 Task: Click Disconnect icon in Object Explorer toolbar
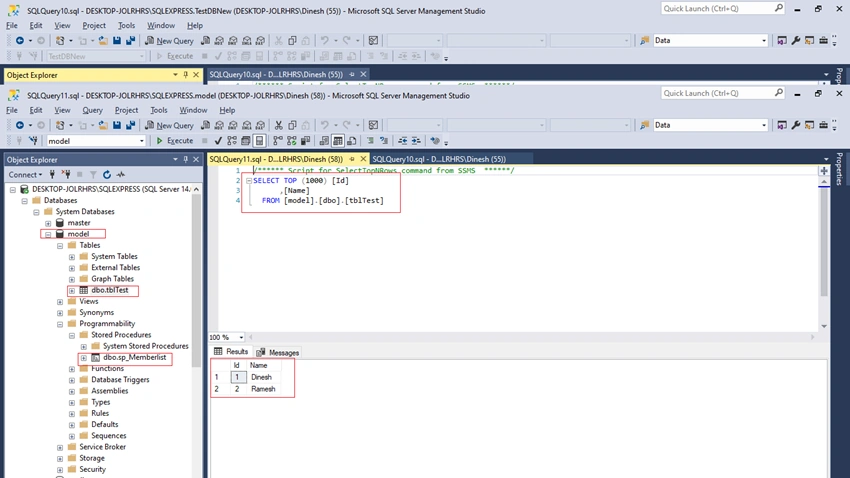click(66, 175)
